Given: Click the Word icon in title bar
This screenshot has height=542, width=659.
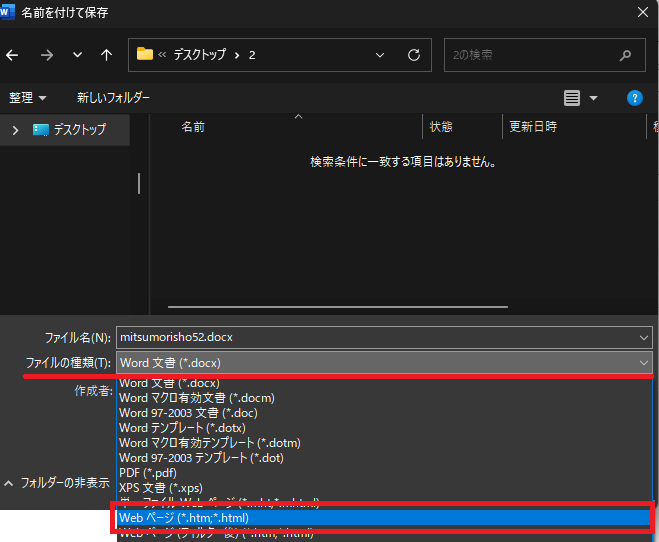Looking at the screenshot, I should 6,12.
